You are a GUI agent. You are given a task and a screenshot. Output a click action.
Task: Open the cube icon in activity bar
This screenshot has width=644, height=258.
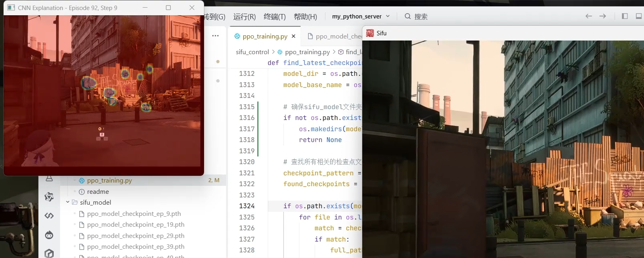pos(49,253)
